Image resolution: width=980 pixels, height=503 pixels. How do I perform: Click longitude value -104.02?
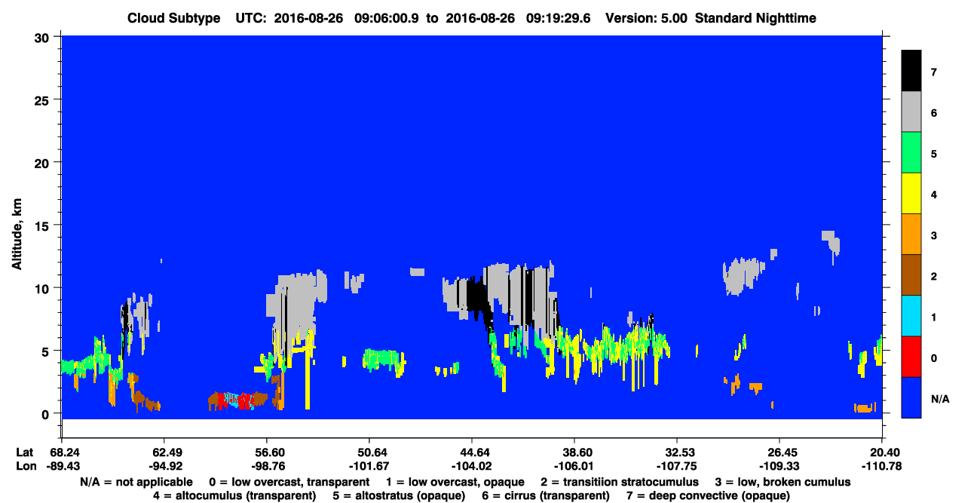pyautogui.click(x=471, y=467)
